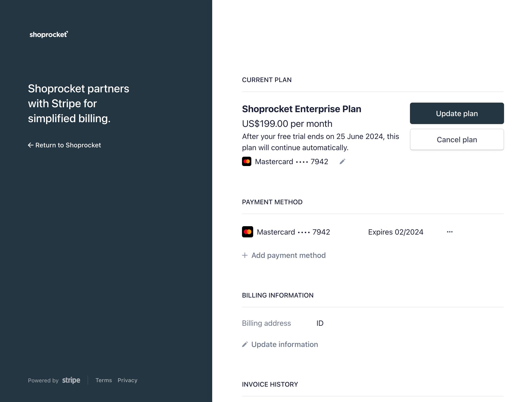Edit the current plan's Mastercard via pencil icon
The width and height of the screenshot is (532, 402).
coord(342,162)
